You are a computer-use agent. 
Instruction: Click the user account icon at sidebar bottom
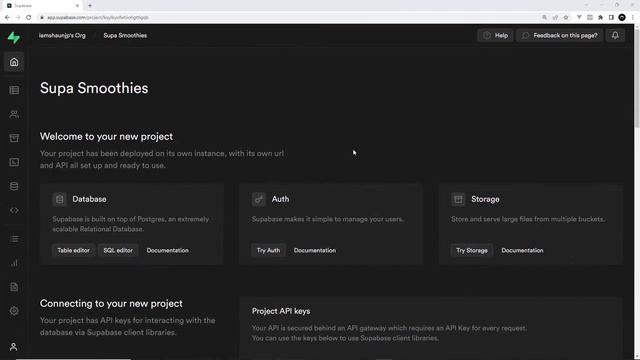click(x=13, y=347)
